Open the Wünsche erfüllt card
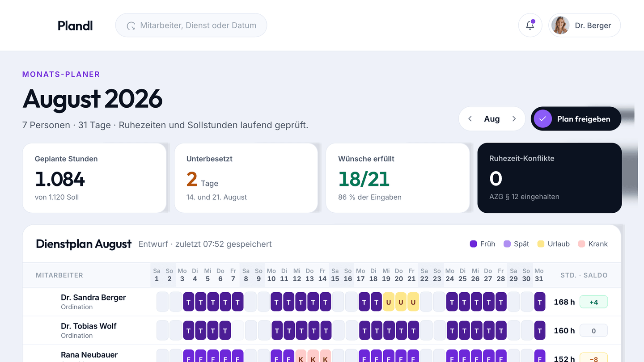644x362 pixels. 398,178
